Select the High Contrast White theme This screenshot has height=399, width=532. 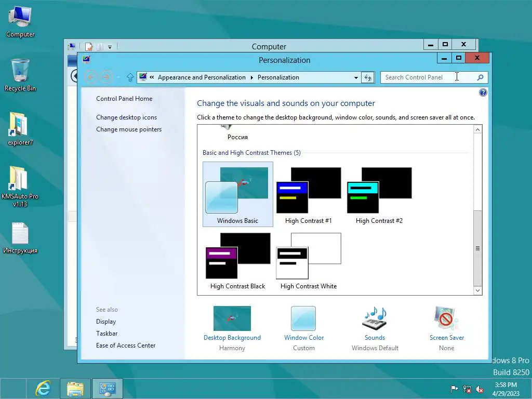309,260
